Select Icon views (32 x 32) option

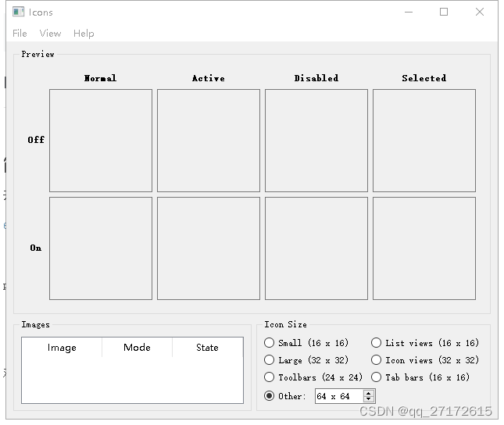point(377,360)
